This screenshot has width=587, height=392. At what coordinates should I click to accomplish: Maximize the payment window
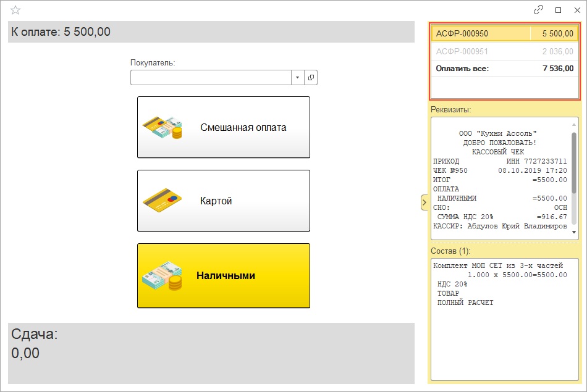558,10
